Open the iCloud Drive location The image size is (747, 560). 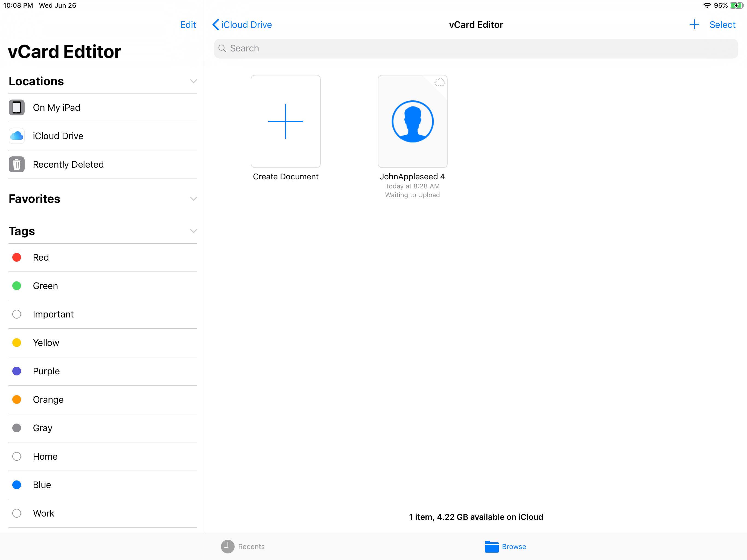click(x=102, y=136)
